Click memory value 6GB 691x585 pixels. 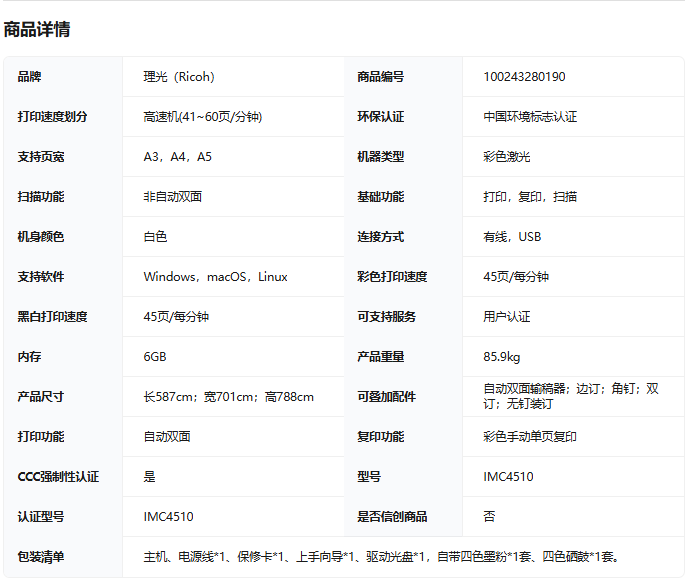pyautogui.click(x=155, y=357)
